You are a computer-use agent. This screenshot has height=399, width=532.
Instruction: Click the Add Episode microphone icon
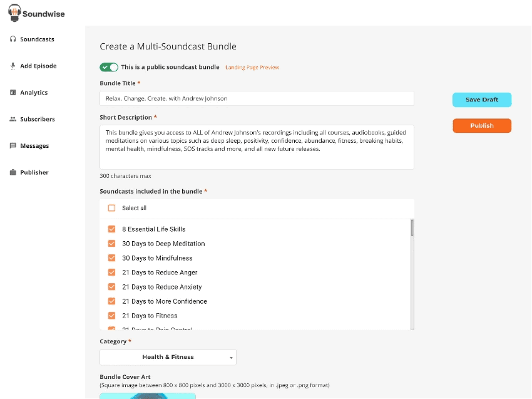13,66
